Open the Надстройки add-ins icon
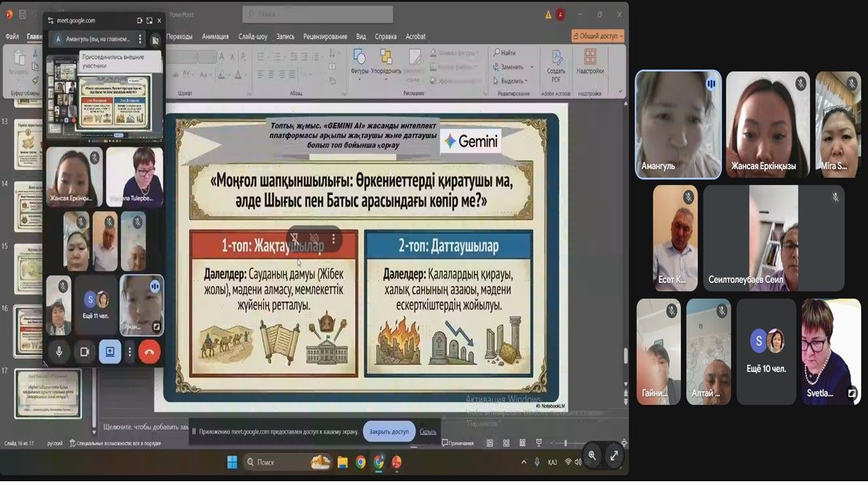868x488 pixels. (x=590, y=62)
